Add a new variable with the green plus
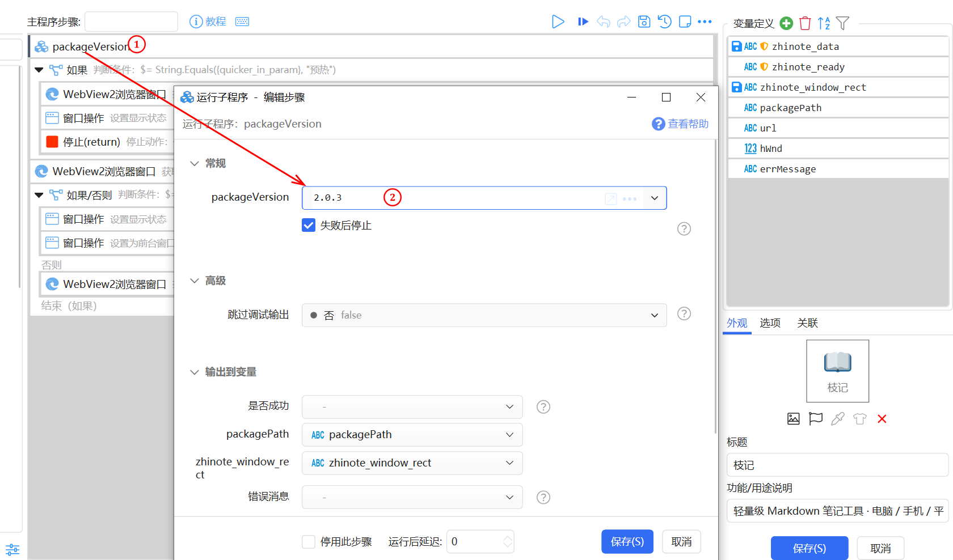Image resolution: width=953 pixels, height=560 pixels. click(786, 23)
